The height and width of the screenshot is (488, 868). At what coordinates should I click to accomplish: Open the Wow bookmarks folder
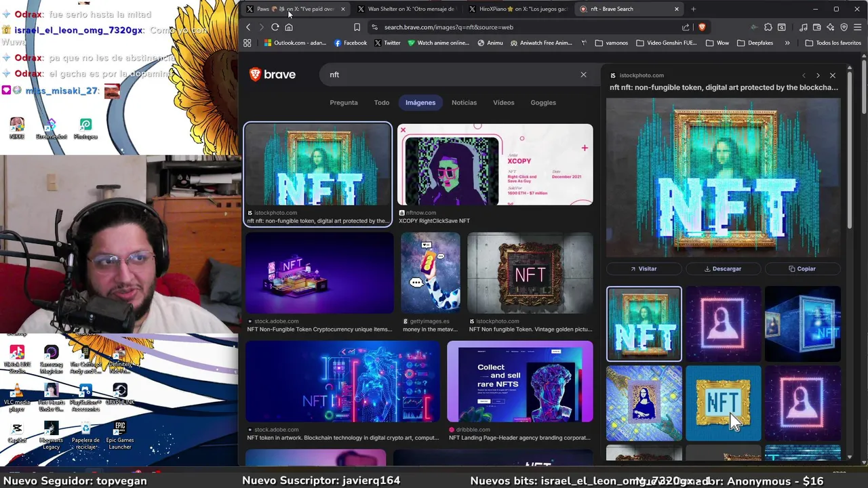pyautogui.click(x=717, y=43)
